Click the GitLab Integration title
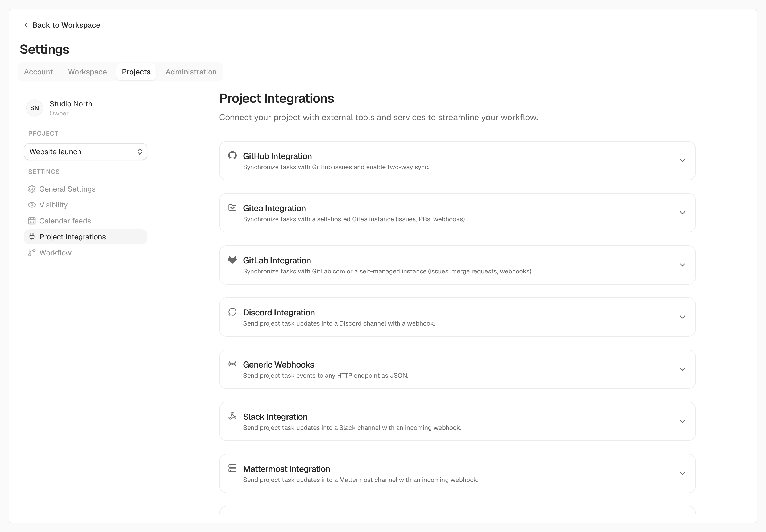The width and height of the screenshot is (766, 532). [277, 260]
